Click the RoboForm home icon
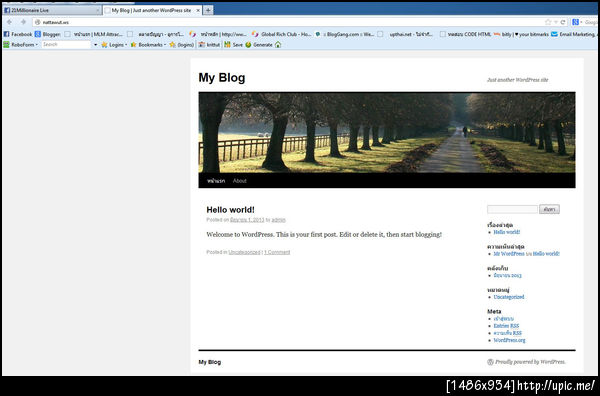Image resolution: width=600 pixels, height=396 pixels. [278, 45]
